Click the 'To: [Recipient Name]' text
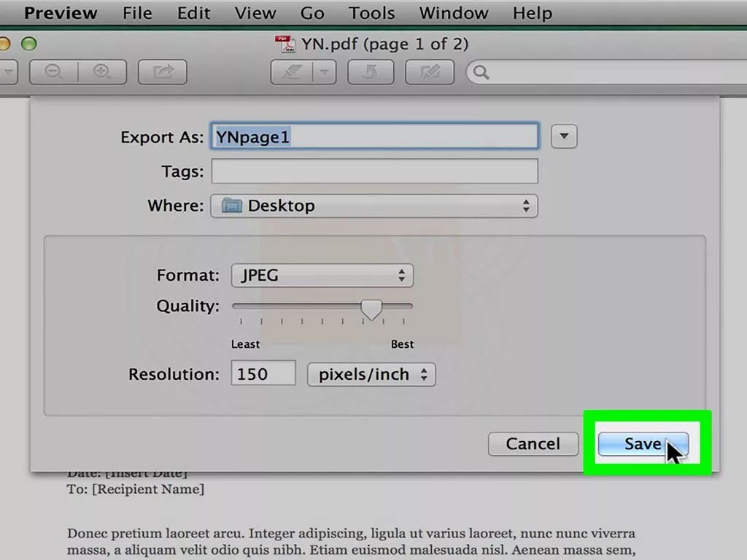The image size is (747, 560). pos(136,489)
